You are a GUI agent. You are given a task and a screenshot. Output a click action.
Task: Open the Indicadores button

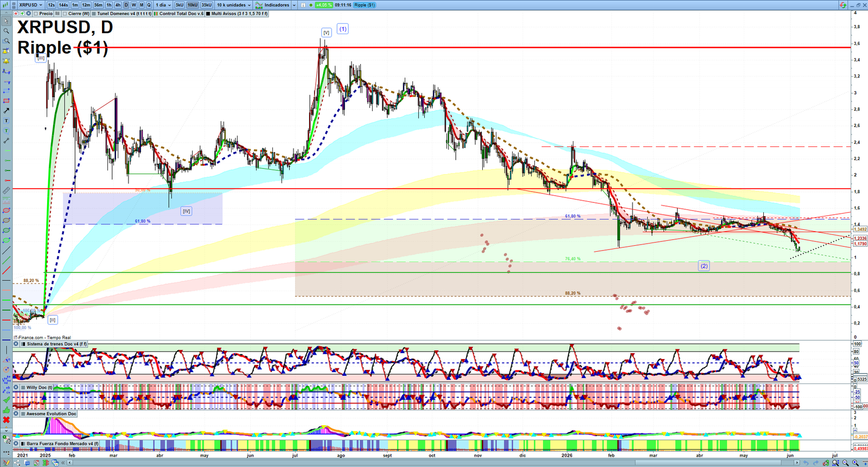tap(272, 5)
